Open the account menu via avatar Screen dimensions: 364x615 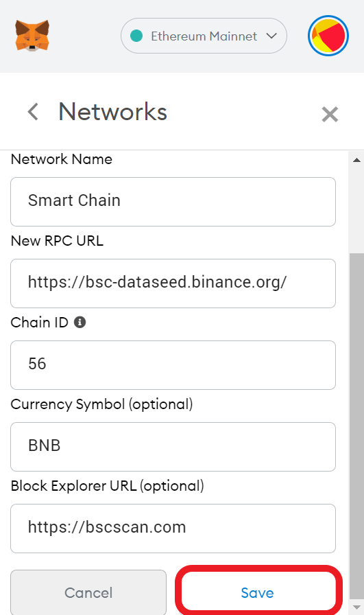tap(328, 36)
